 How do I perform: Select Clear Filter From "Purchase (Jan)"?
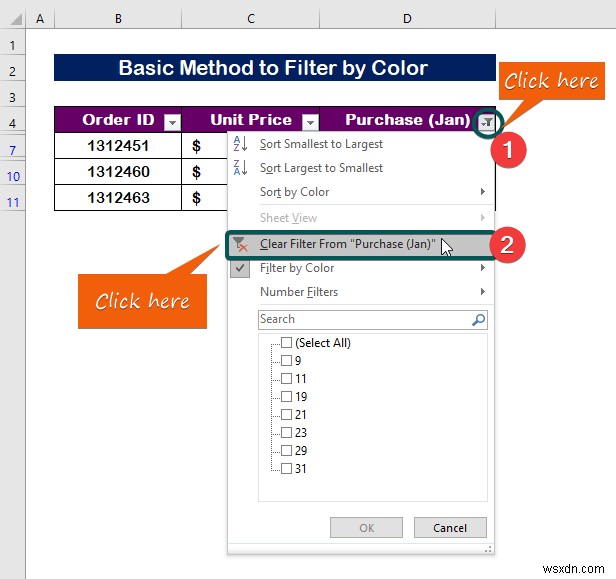[x=361, y=244]
